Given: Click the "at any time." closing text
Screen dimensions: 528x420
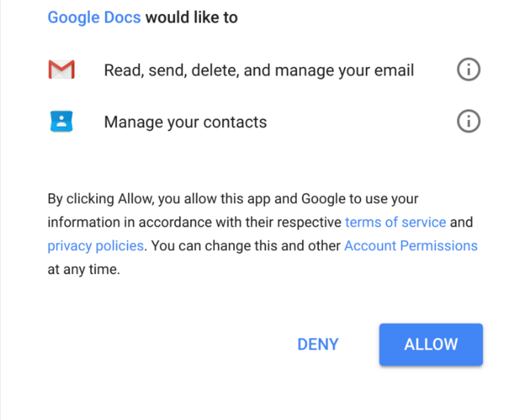Looking at the screenshot, I should [x=84, y=269].
